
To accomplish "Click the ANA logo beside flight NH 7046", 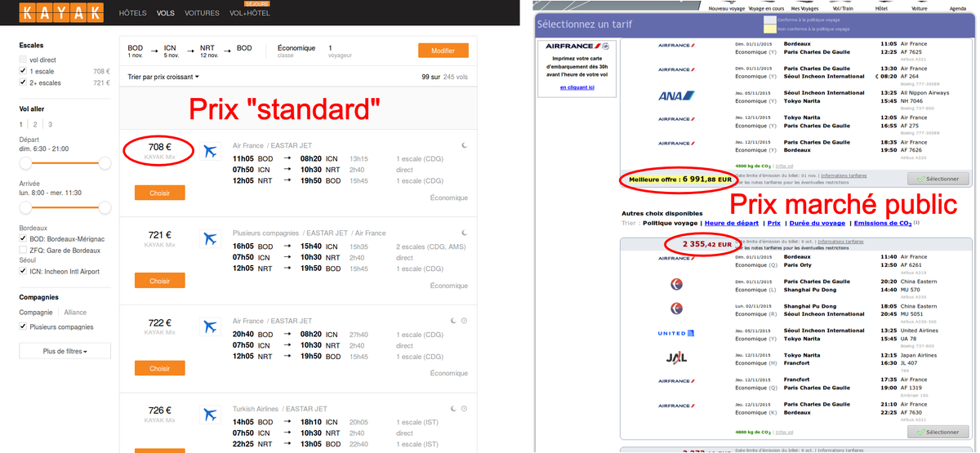I will (675, 96).
